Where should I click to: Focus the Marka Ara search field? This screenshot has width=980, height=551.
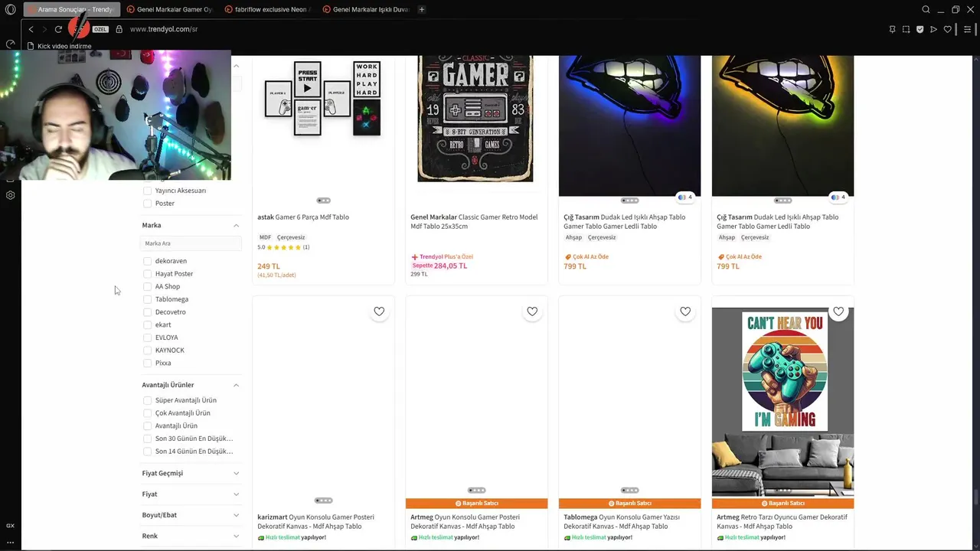(x=191, y=243)
